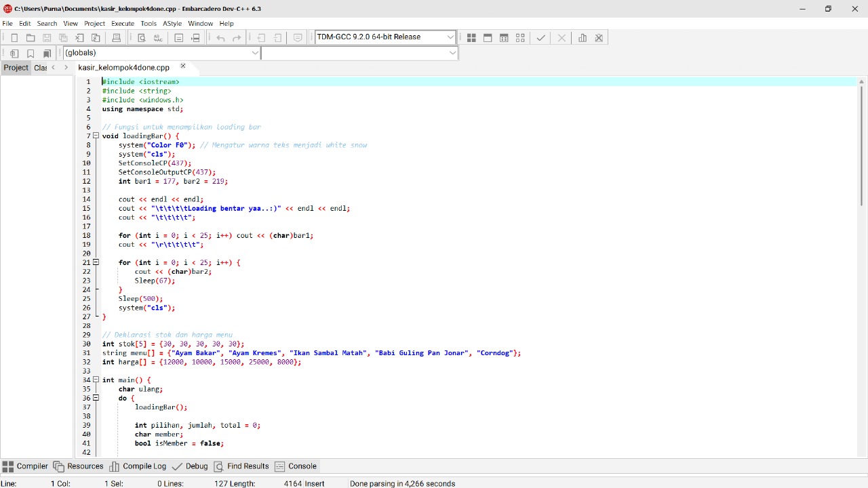Click the Undo arrow icon
The height and width of the screenshot is (488, 868).
[x=220, y=38]
